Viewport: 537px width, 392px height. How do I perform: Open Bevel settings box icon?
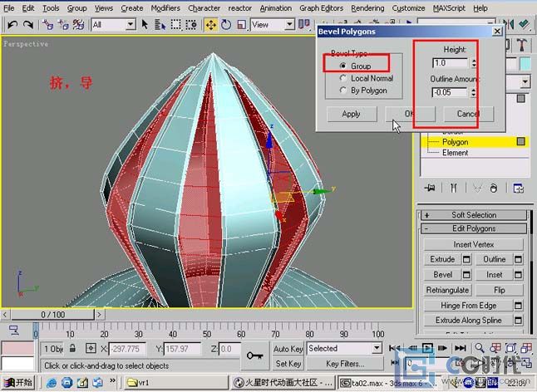[x=466, y=275]
